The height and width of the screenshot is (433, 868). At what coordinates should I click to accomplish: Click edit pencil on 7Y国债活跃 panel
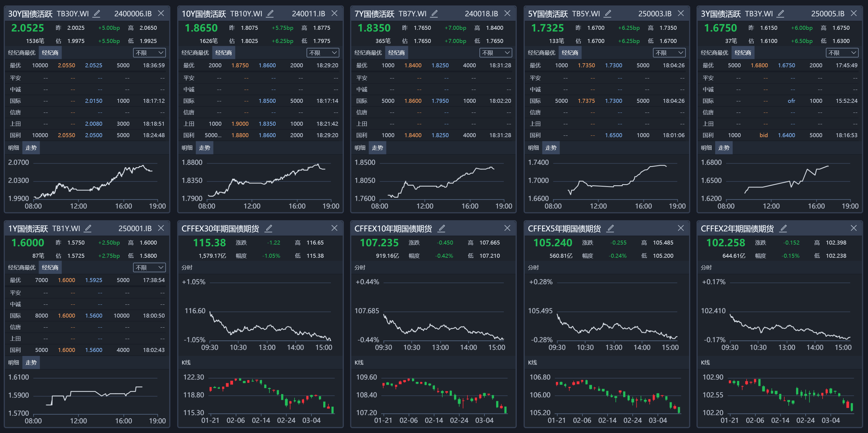pyautogui.click(x=434, y=13)
